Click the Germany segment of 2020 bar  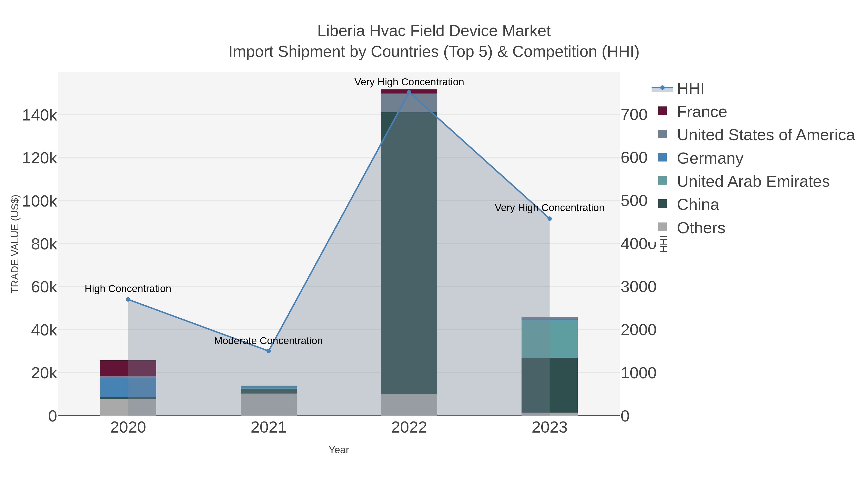click(x=128, y=387)
